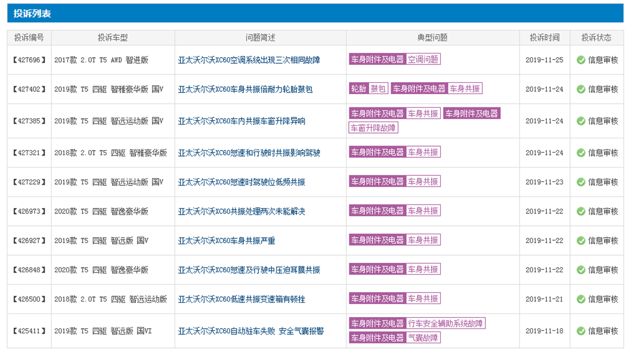Click green check icon for complaint 425411
The height and width of the screenshot is (357, 644).
pyautogui.click(x=581, y=331)
